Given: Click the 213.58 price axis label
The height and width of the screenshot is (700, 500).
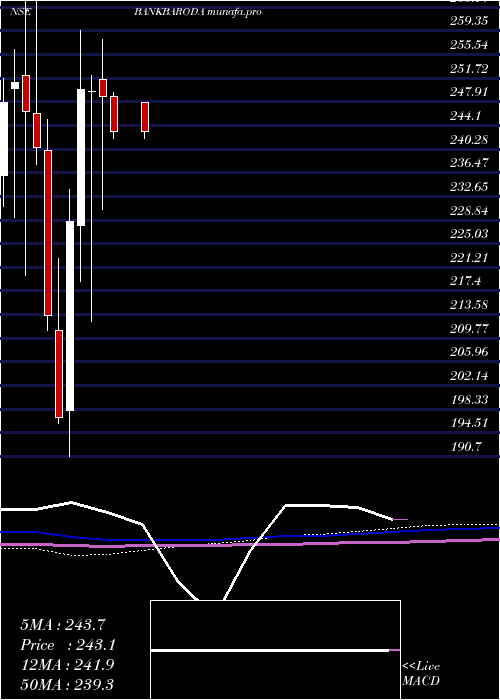Looking at the screenshot, I should pyautogui.click(x=469, y=305).
